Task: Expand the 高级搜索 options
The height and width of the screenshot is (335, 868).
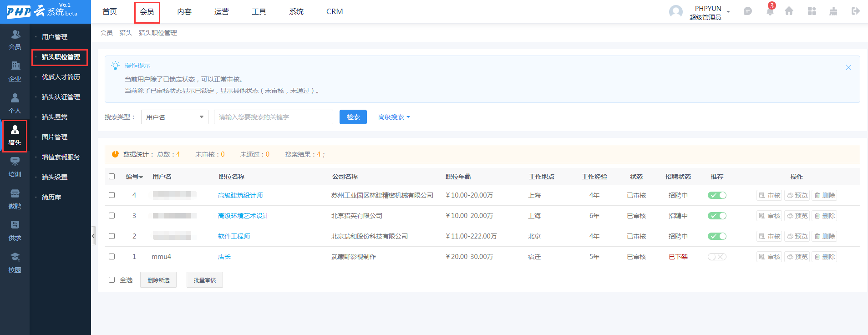Action: 394,117
